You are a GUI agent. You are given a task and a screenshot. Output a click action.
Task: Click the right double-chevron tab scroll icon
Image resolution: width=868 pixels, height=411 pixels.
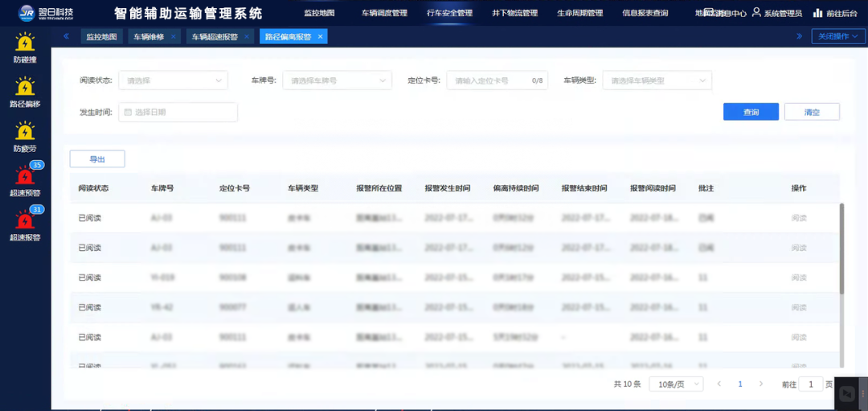[x=800, y=36]
